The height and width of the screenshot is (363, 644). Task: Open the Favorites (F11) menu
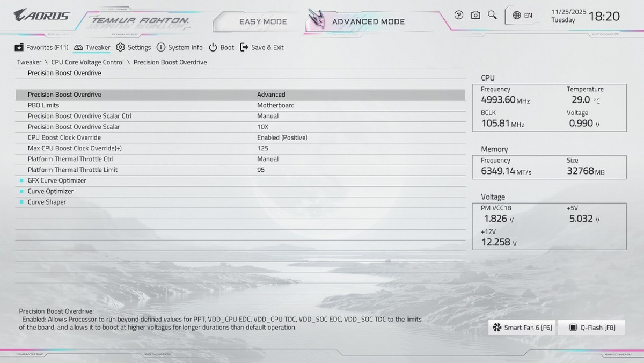pyautogui.click(x=41, y=47)
